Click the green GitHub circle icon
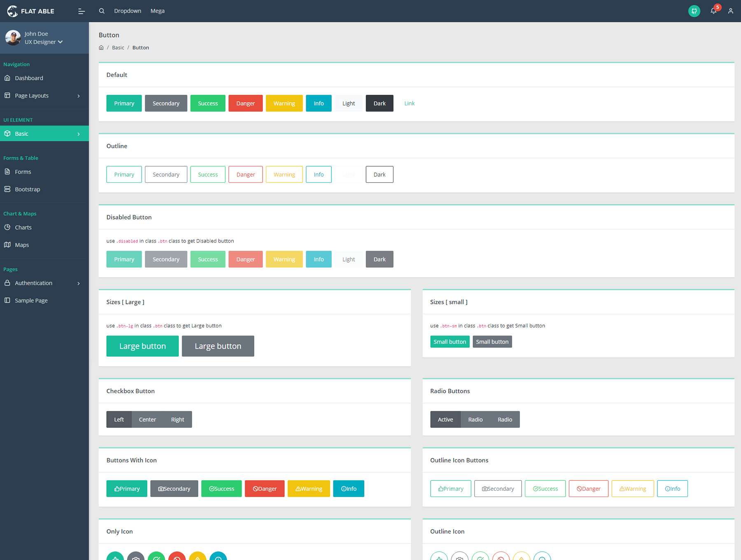This screenshot has height=560, width=741. pos(694,11)
